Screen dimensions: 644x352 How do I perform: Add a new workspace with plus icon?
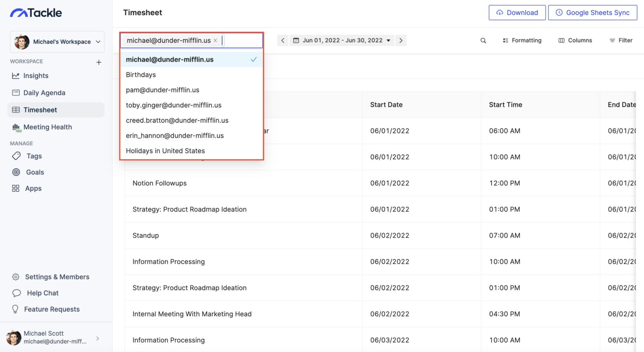click(99, 62)
